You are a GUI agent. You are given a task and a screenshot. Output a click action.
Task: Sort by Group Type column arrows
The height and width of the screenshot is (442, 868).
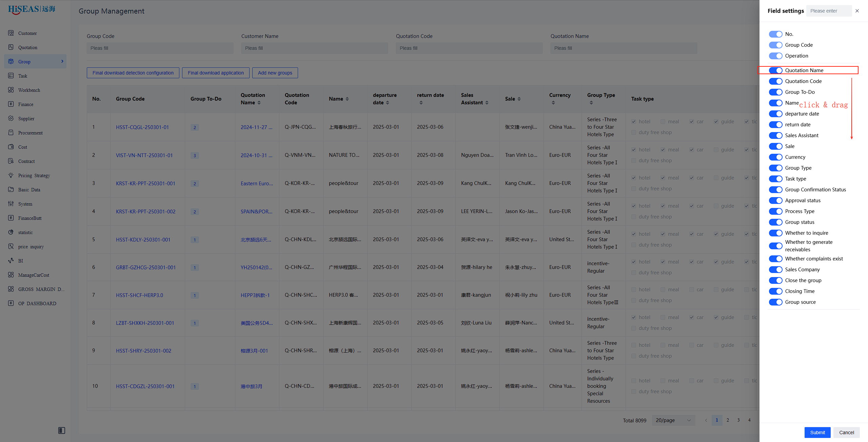(591, 103)
